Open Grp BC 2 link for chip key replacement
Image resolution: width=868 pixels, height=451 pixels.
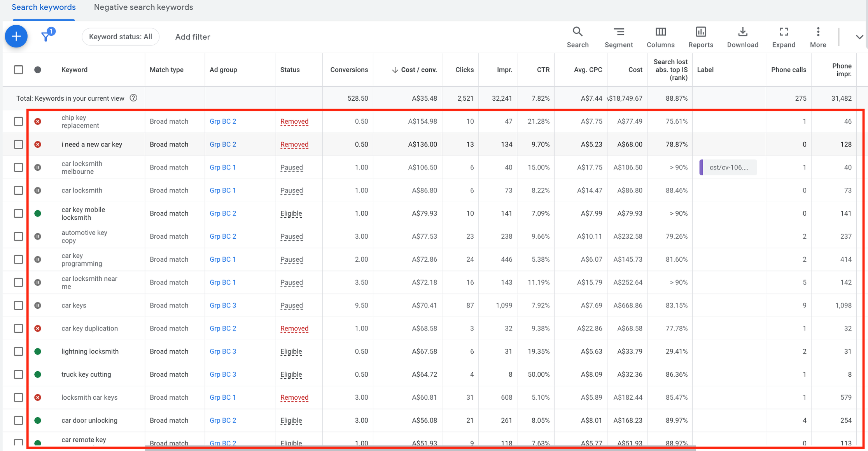(x=223, y=121)
